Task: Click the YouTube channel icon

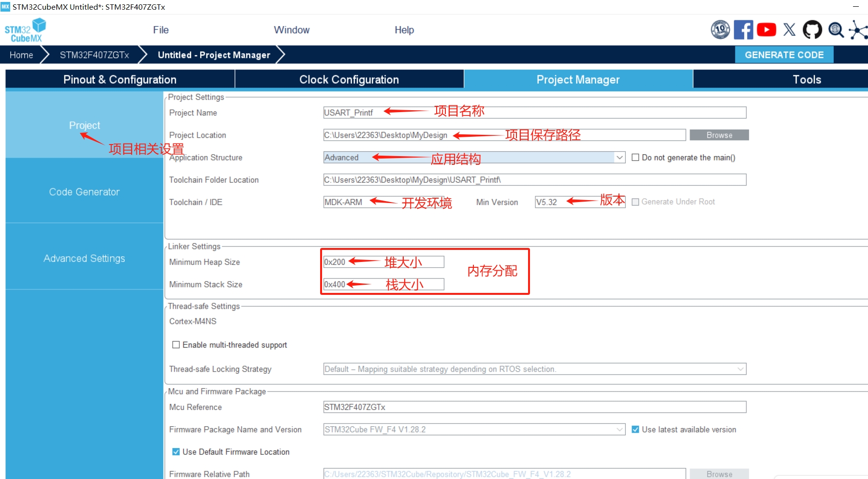Action: [766, 29]
